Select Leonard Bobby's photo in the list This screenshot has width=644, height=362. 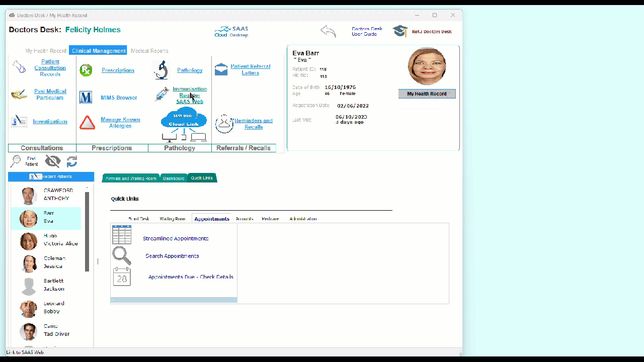[29, 309]
